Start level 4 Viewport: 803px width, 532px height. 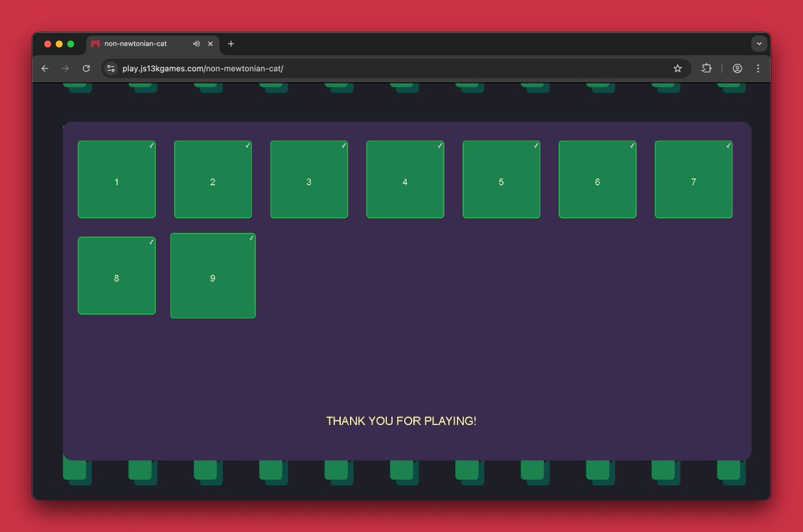click(x=405, y=179)
